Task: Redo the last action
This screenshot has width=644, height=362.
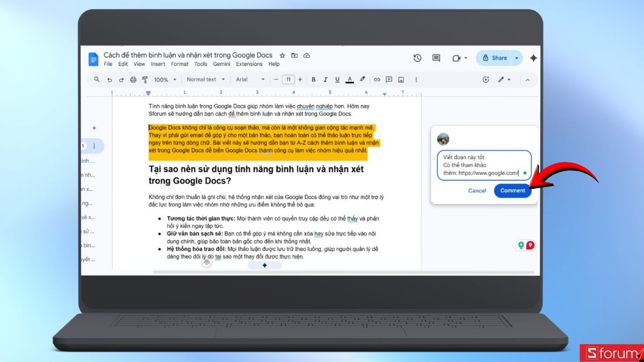Action: point(121,79)
